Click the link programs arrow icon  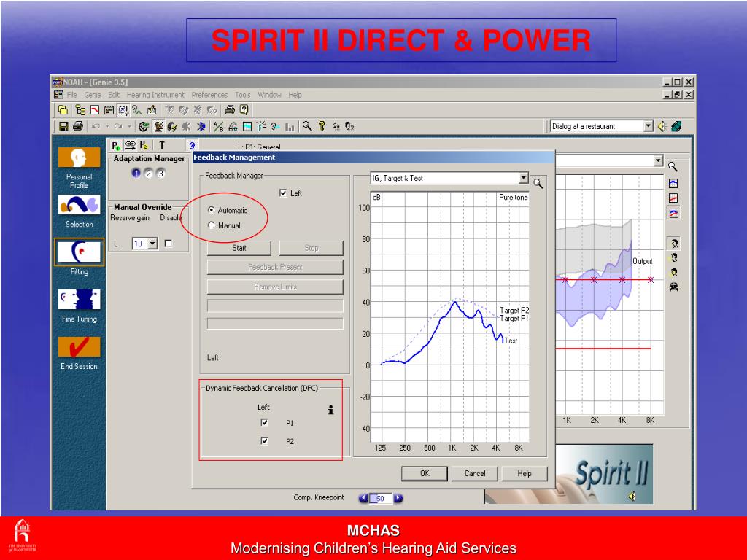point(130,145)
